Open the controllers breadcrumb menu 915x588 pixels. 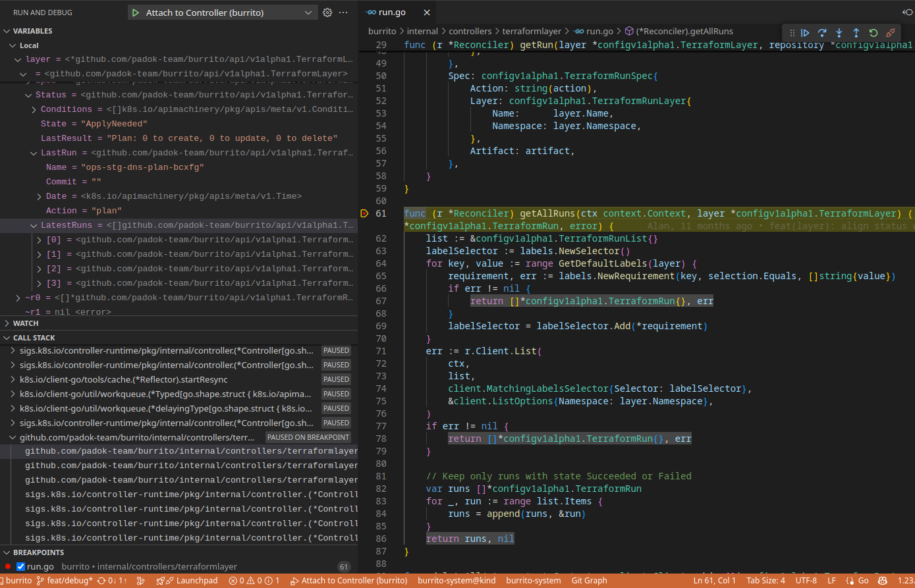pyautogui.click(x=470, y=30)
